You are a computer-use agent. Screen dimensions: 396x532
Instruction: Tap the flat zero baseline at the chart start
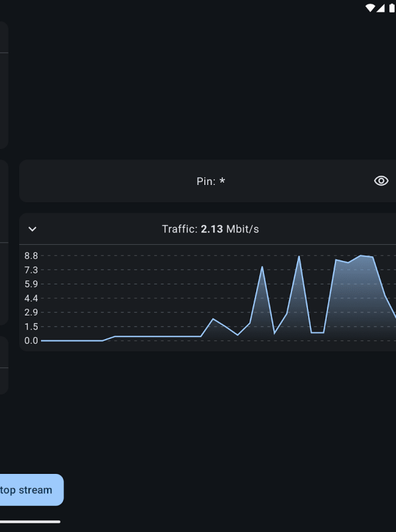[71, 340]
